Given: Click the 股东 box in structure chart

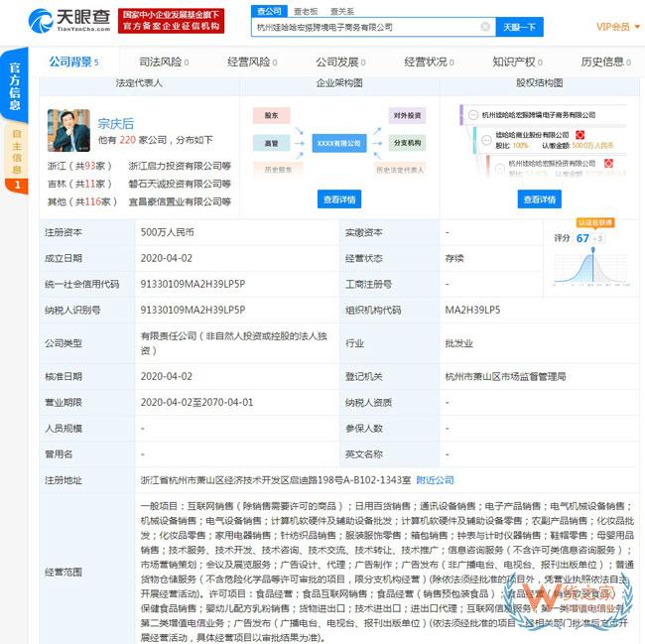Looking at the screenshot, I should 272,115.
